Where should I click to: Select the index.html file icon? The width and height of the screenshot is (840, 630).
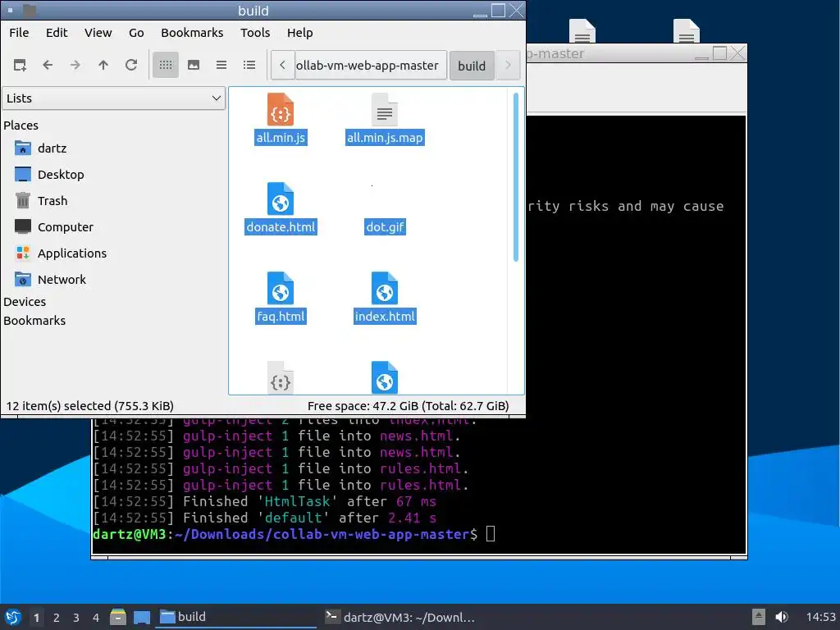pos(385,288)
